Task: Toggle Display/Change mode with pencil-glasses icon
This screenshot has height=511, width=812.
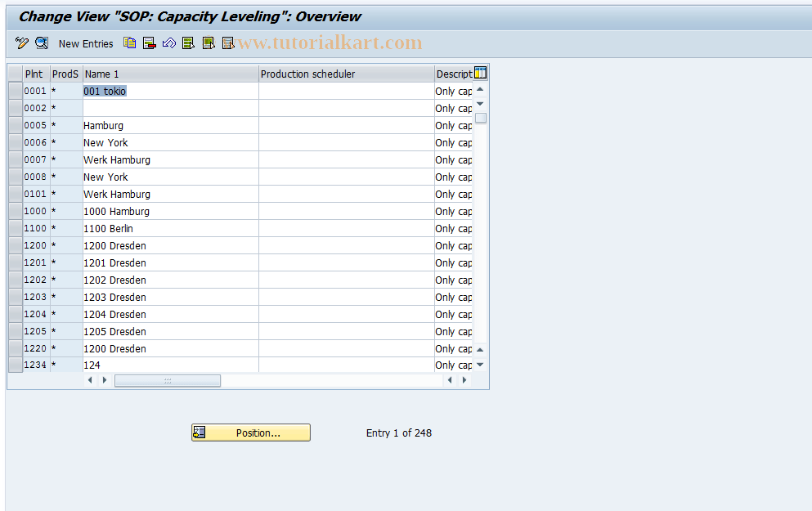Action: point(20,43)
